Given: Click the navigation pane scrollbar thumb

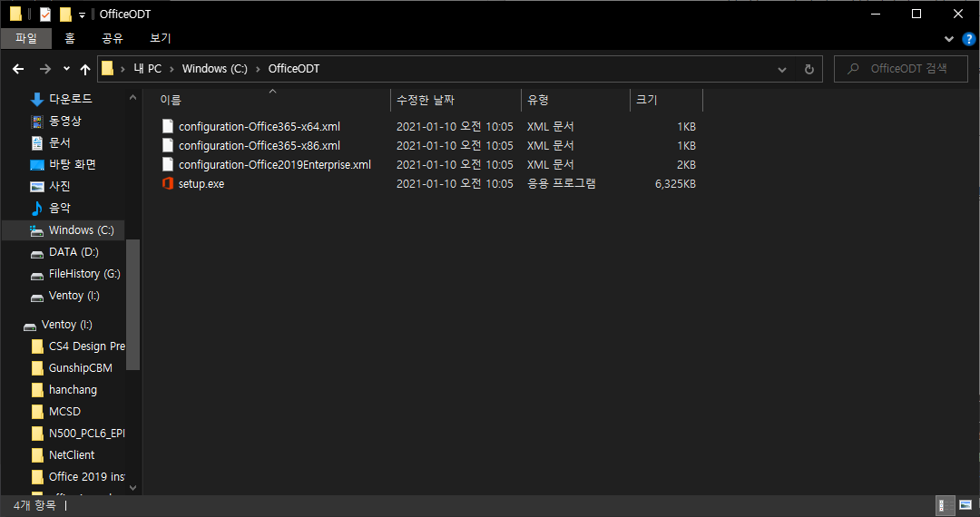Looking at the screenshot, I should coord(132,304).
